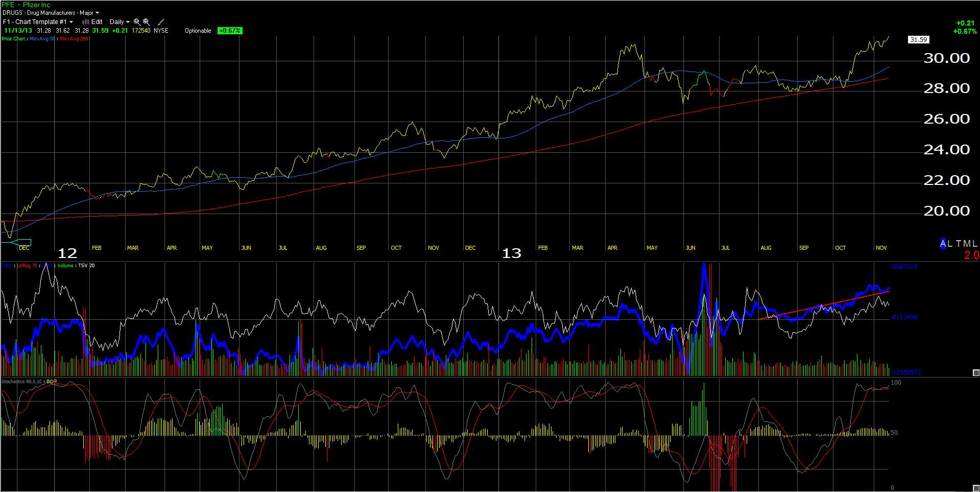
Task: Click the square handle in volume pane corner
Action: [x=976, y=372]
